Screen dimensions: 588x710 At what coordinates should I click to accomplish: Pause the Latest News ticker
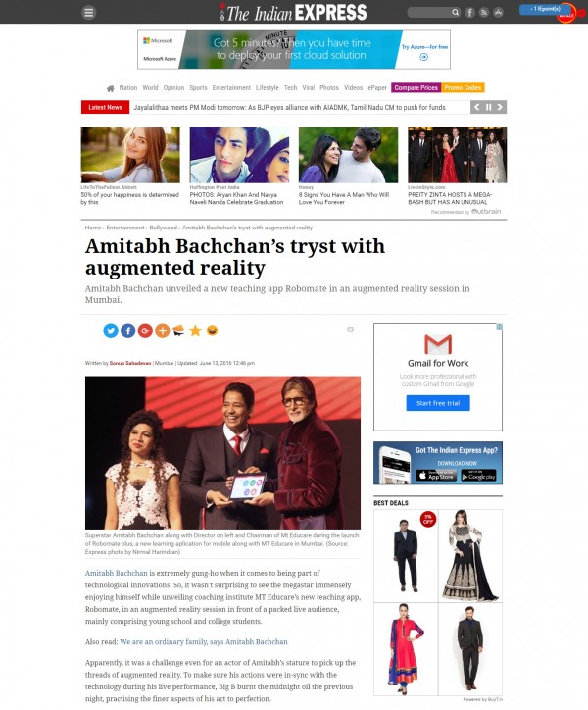[488, 107]
